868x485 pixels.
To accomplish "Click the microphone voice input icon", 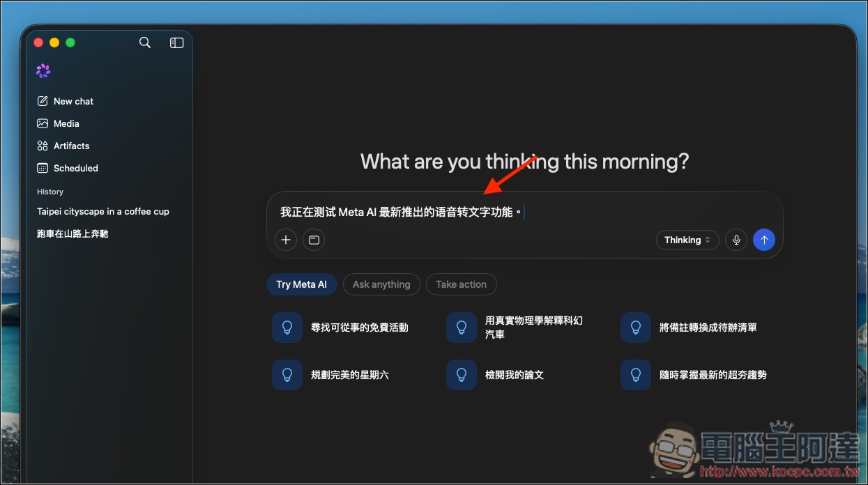I will (x=736, y=240).
